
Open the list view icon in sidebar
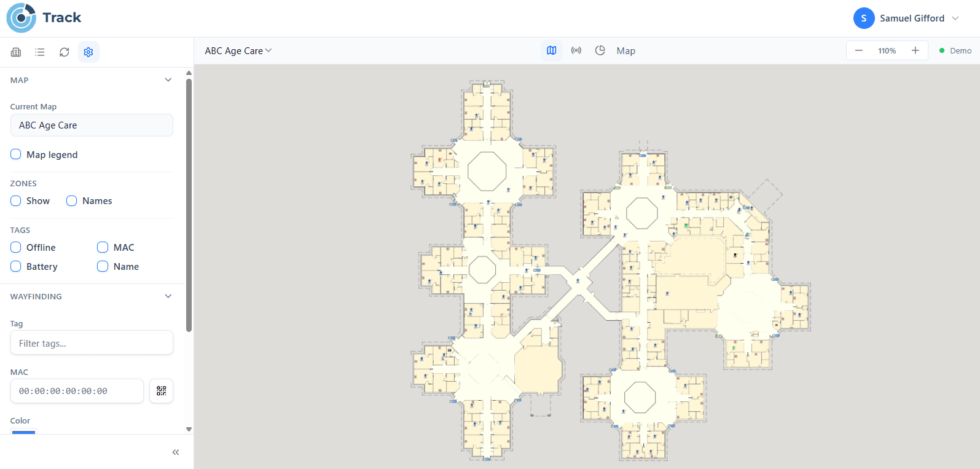[x=40, y=52]
